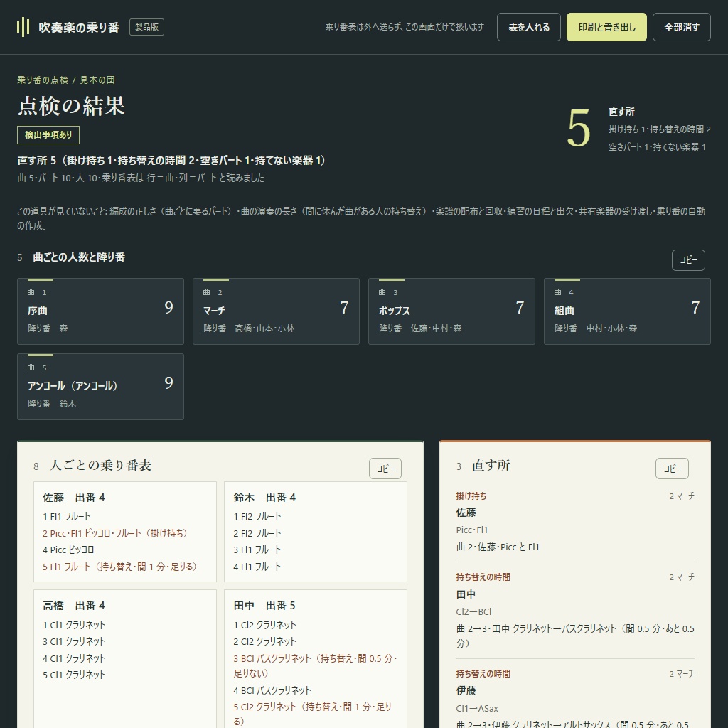Click 田中's row 4 BCl バスクラリネット
Image resolution: width=728 pixels, height=728 pixels.
click(x=272, y=690)
